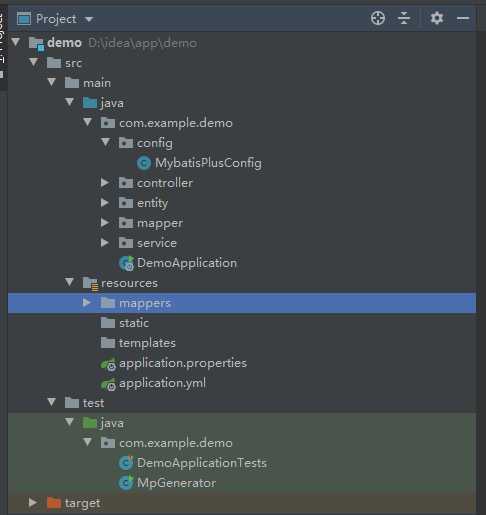Image resolution: width=486 pixels, height=515 pixels.
Task: Select the 'templates' folder label
Action: [147, 343]
